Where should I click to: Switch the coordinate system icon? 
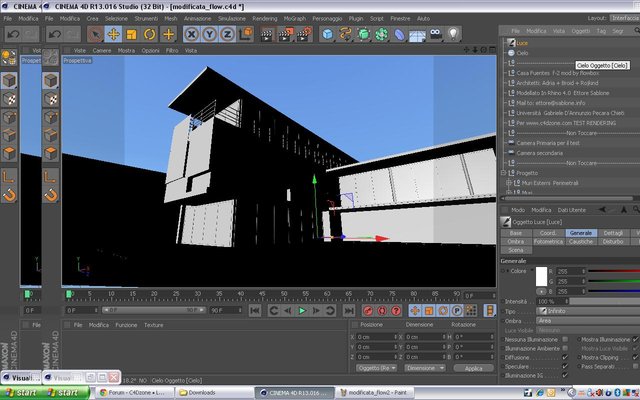click(246, 34)
